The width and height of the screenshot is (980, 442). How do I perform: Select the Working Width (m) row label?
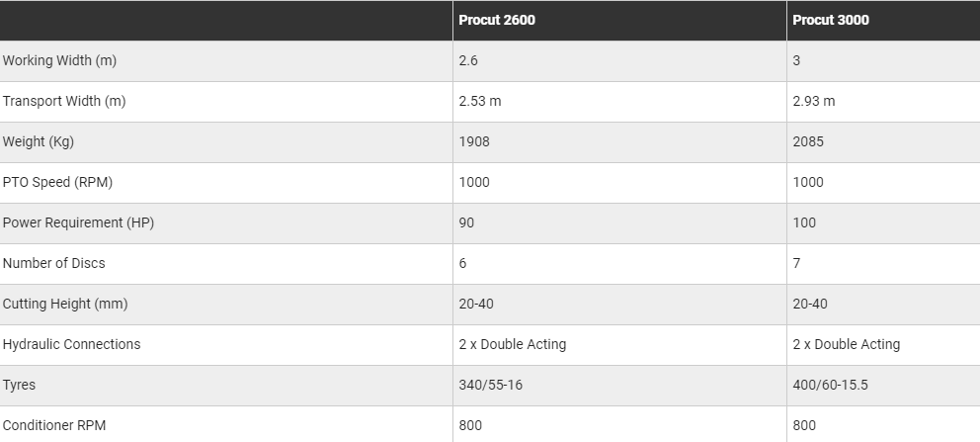point(59,60)
